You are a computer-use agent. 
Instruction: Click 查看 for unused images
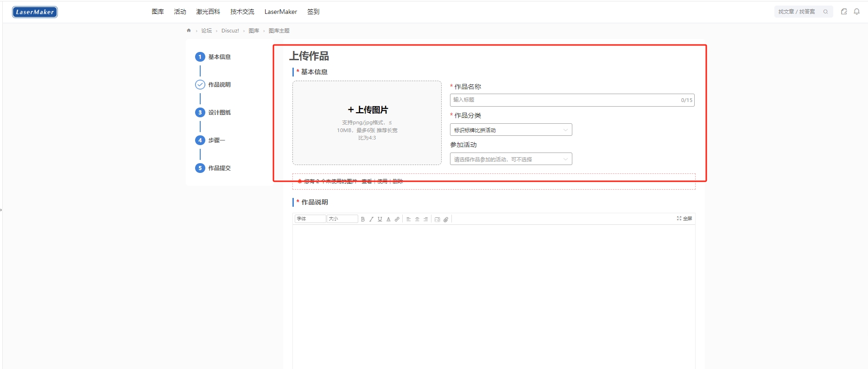coord(367,181)
